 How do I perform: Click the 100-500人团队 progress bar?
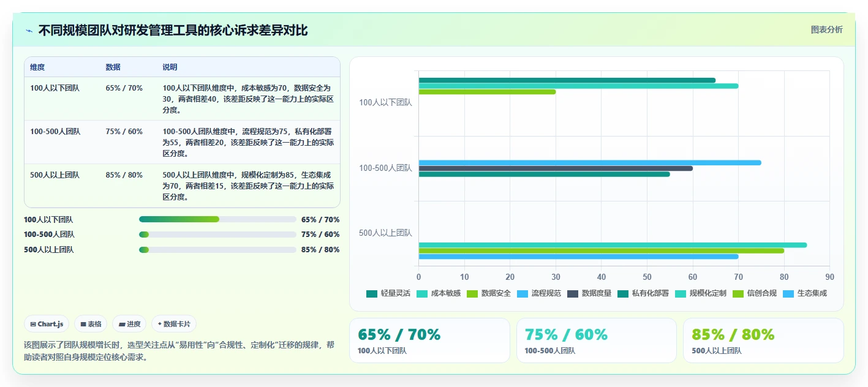click(x=217, y=235)
